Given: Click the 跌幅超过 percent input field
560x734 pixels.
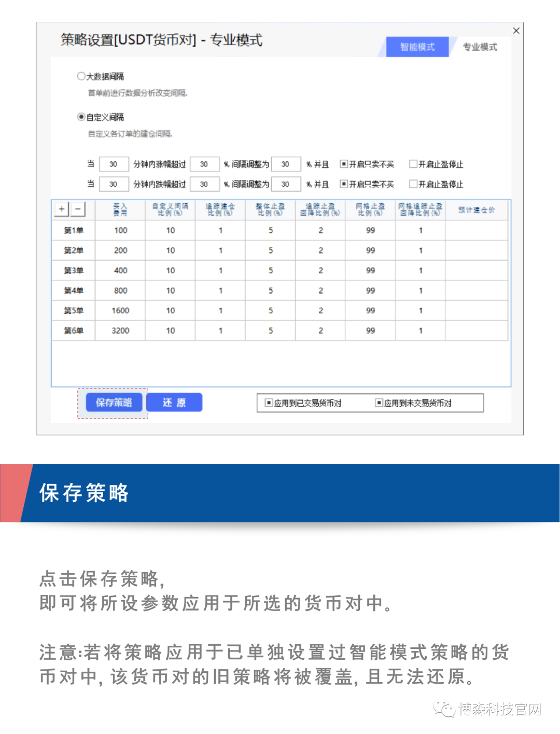Looking at the screenshot, I should point(204,184).
